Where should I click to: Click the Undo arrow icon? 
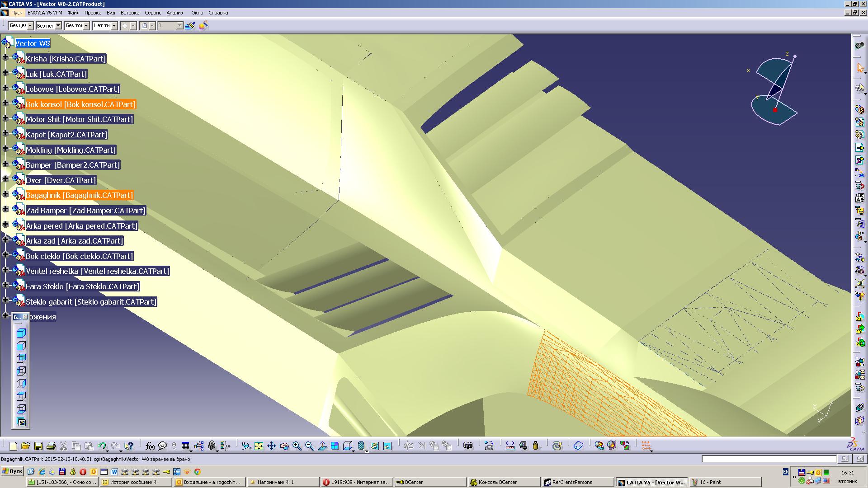point(101,446)
